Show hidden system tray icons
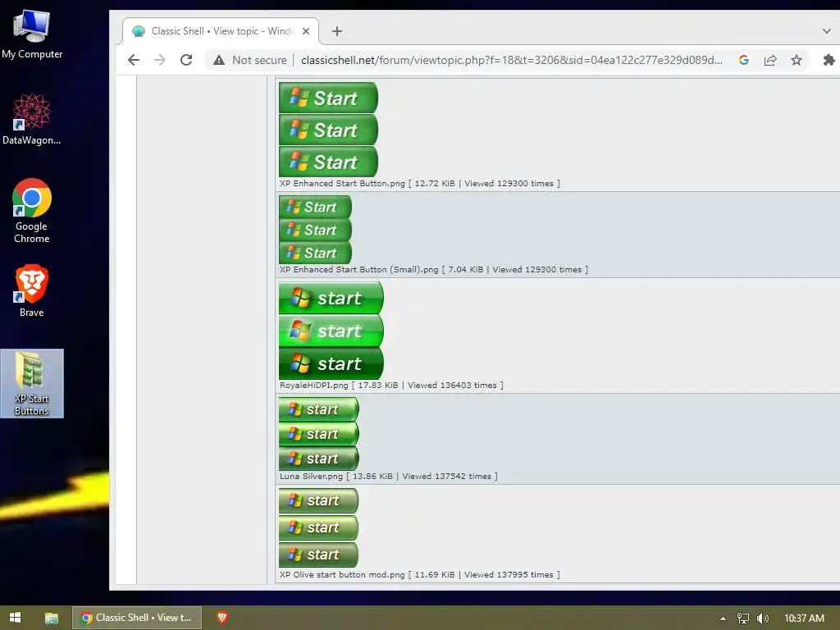Image resolution: width=840 pixels, height=630 pixels. [x=723, y=619]
